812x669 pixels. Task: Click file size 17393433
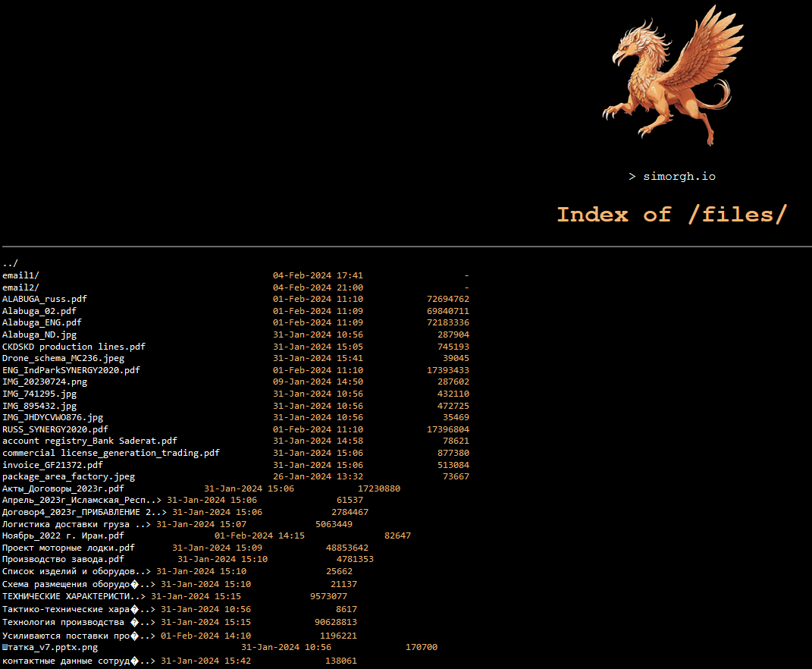448,370
